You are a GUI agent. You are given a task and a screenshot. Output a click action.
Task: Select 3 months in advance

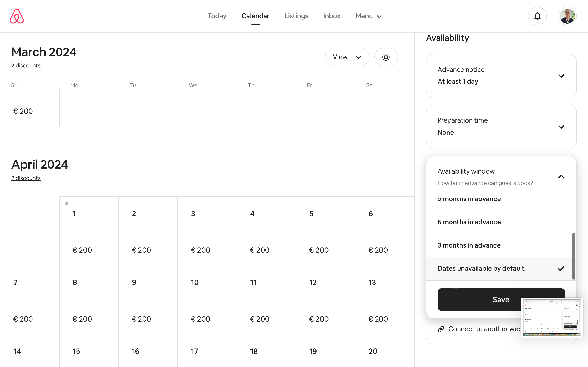pyautogui.click(x=469, y=245)
